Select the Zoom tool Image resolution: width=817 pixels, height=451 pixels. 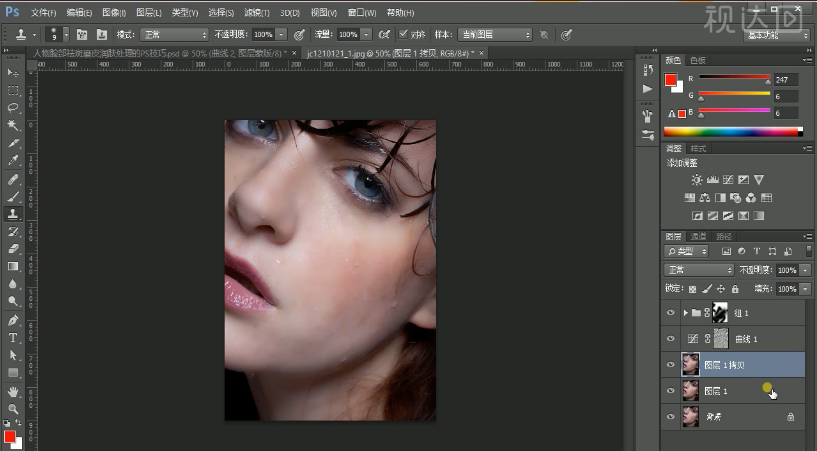13,409
